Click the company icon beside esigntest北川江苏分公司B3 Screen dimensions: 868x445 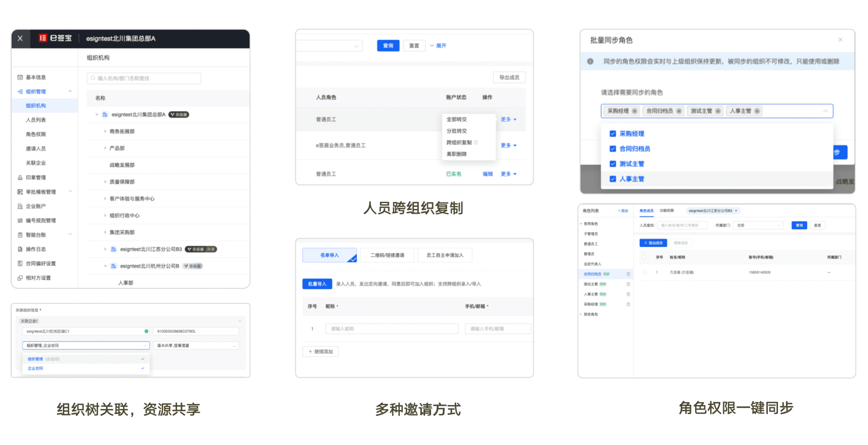113,249
